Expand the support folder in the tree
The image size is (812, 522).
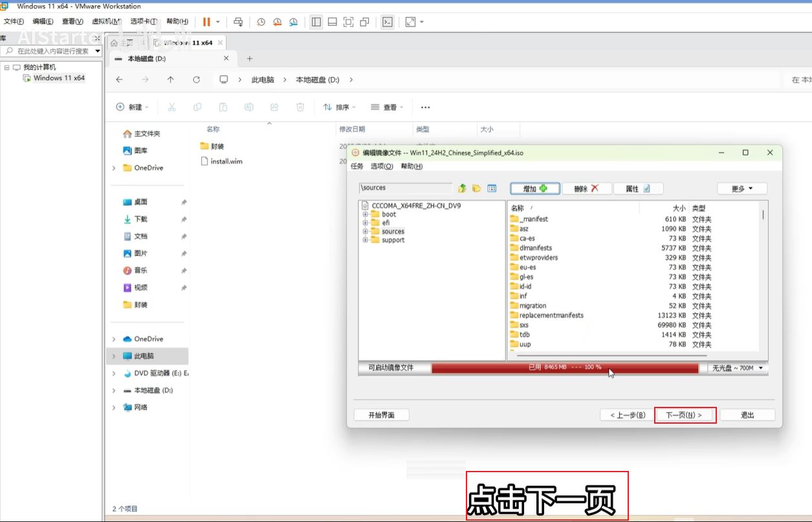pyautogui.click(x=366, y=240)
